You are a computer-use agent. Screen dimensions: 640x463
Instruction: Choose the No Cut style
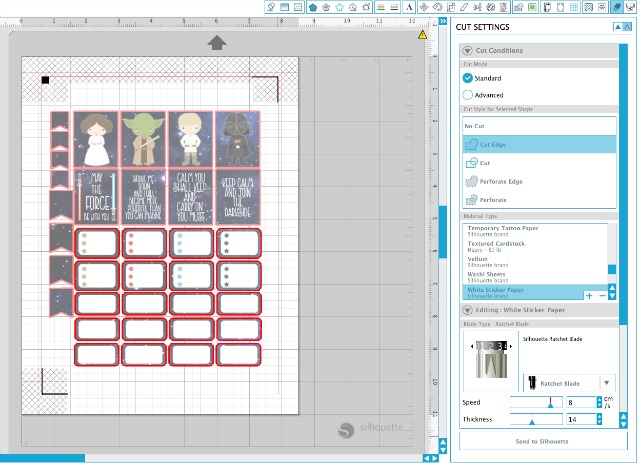[x=539, y=126]
